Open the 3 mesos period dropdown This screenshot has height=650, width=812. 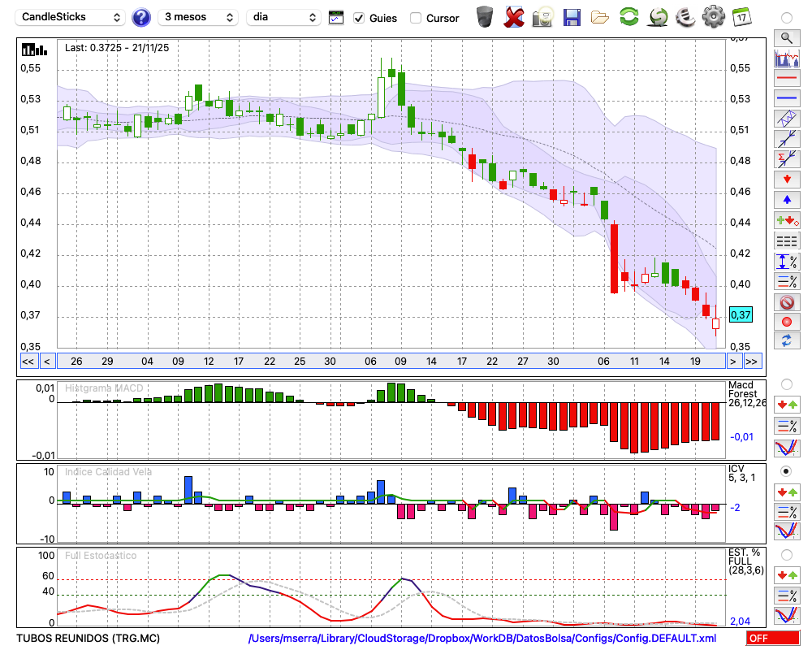point(197,17)
